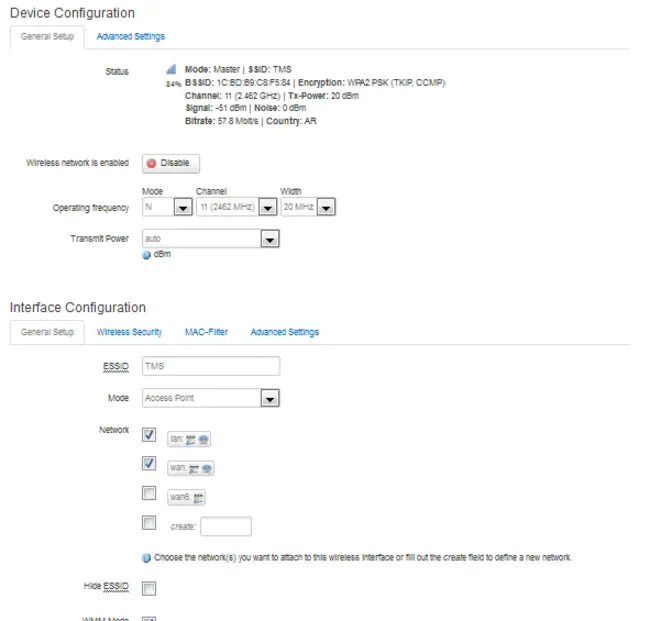The width and height of the screenshot is (650, 621).
Task: Click the ESSID text field
Action: (211, 366)
